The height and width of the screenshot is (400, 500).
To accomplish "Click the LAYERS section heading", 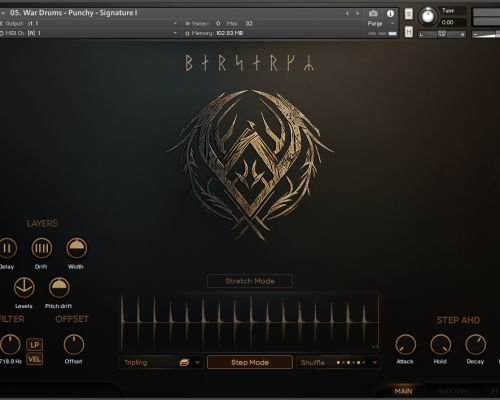I will coord(42,223).
